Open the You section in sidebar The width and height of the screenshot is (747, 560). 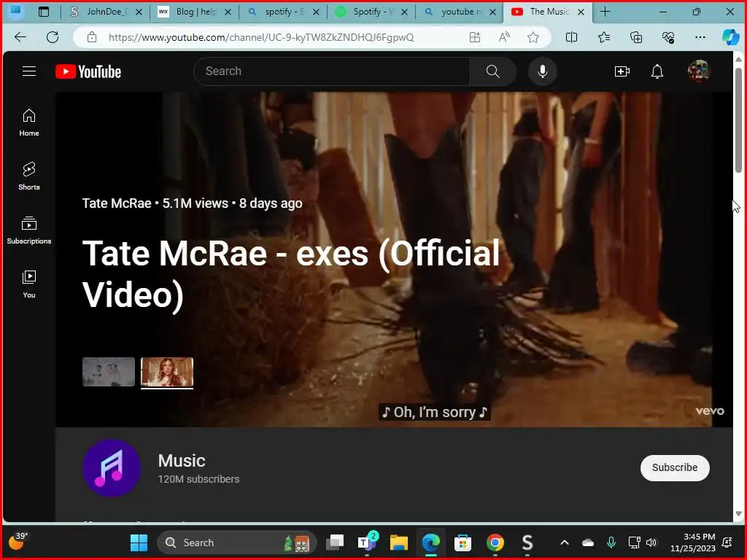click(x=29, y=284)
